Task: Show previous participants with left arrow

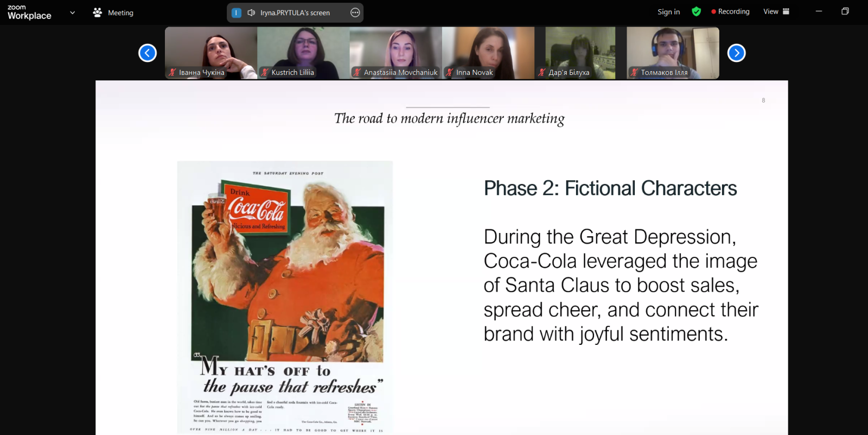Action: tap(148, 53)
